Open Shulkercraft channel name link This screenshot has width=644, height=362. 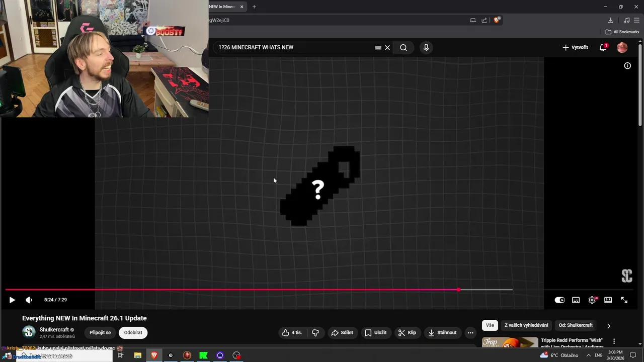(x=54, y=330)
